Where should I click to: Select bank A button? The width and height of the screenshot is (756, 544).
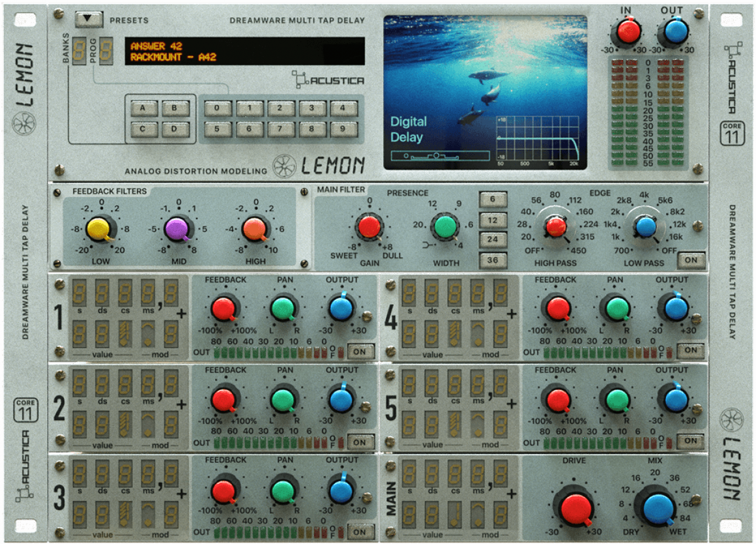pyautogui.click(x=144, y=108)
